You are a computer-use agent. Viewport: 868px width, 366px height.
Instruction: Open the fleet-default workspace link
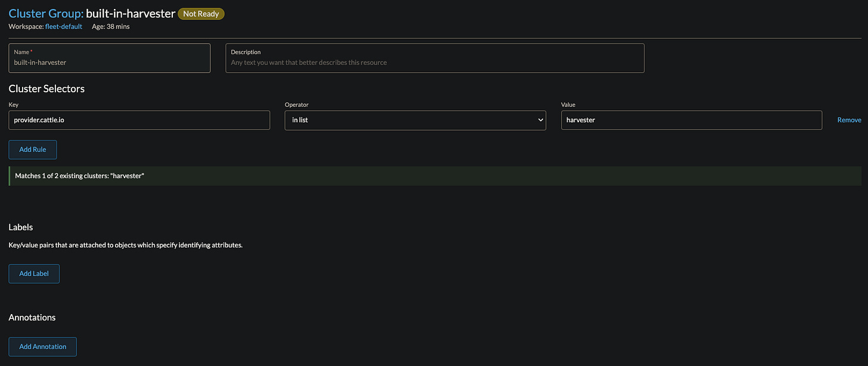click(x=64, y=27)
